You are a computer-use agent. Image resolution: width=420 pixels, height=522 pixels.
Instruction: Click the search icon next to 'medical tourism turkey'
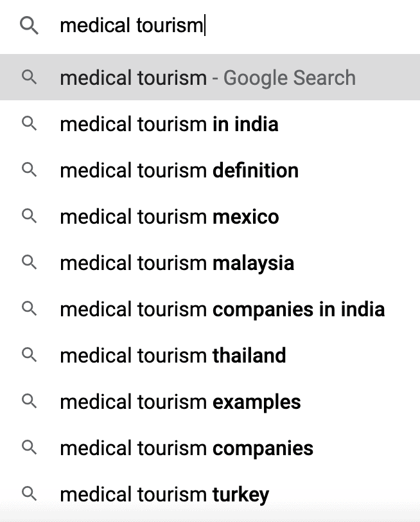[x=28, y=494]
